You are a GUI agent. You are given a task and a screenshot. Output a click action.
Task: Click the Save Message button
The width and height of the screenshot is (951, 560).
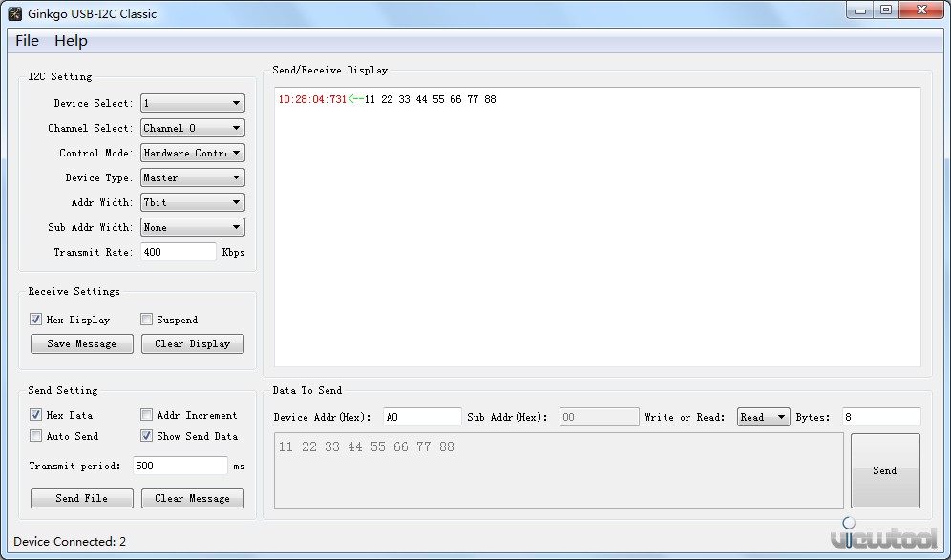[x=82, y=343]
